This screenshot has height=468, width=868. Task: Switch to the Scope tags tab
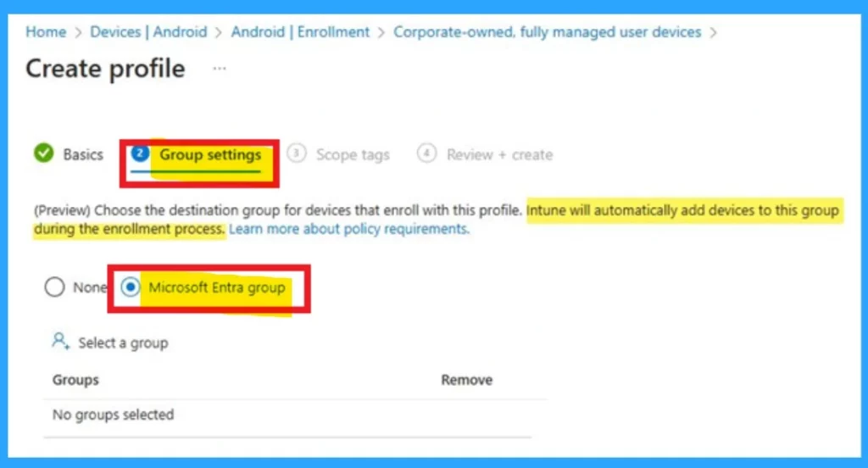coord(353,154)
